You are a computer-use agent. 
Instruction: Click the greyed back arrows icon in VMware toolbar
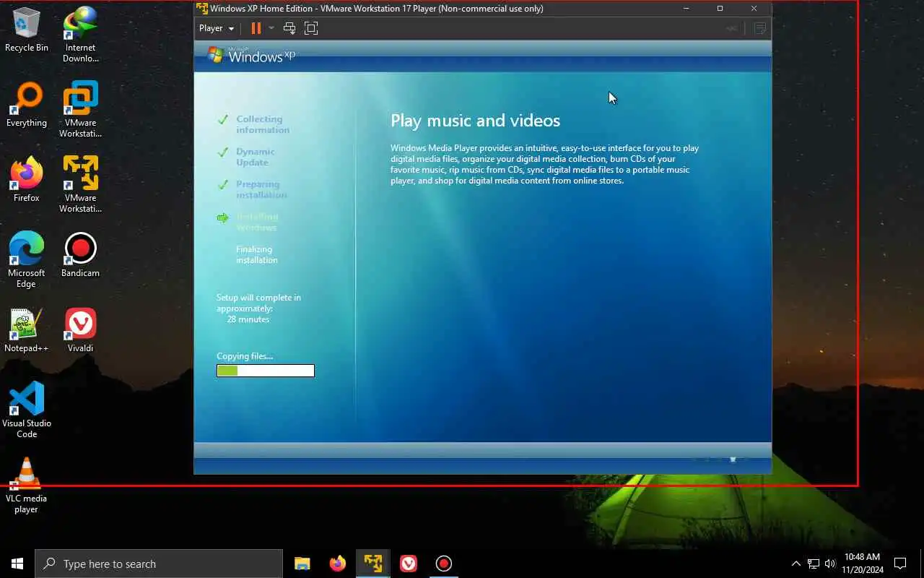point(732,28)
